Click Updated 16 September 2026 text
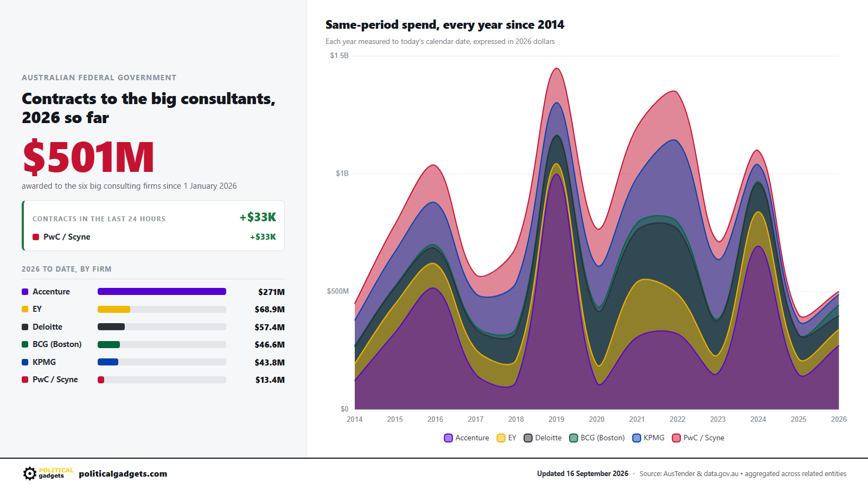This screenshot has height=488, width=868. click(583, 474)
